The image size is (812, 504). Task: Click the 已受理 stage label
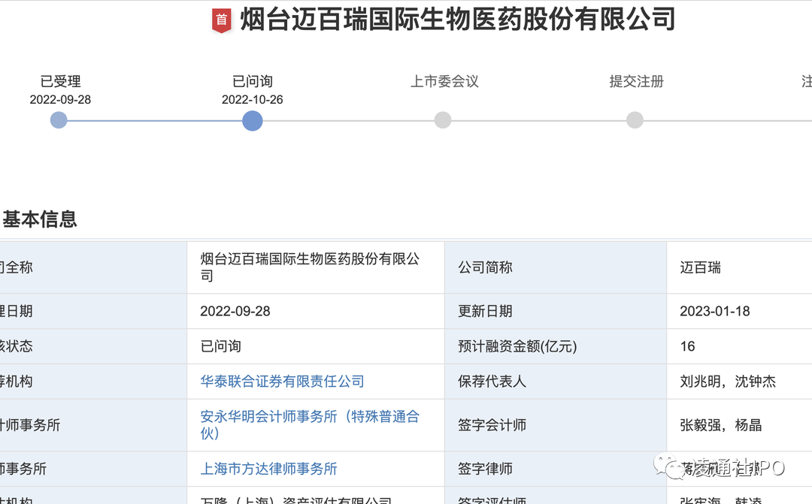pyautogui.click(x=61, y=81)
